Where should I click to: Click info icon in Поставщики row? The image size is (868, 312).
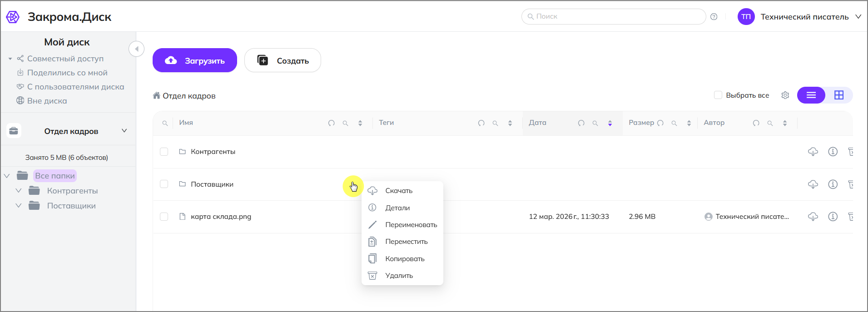pos(833,184)
